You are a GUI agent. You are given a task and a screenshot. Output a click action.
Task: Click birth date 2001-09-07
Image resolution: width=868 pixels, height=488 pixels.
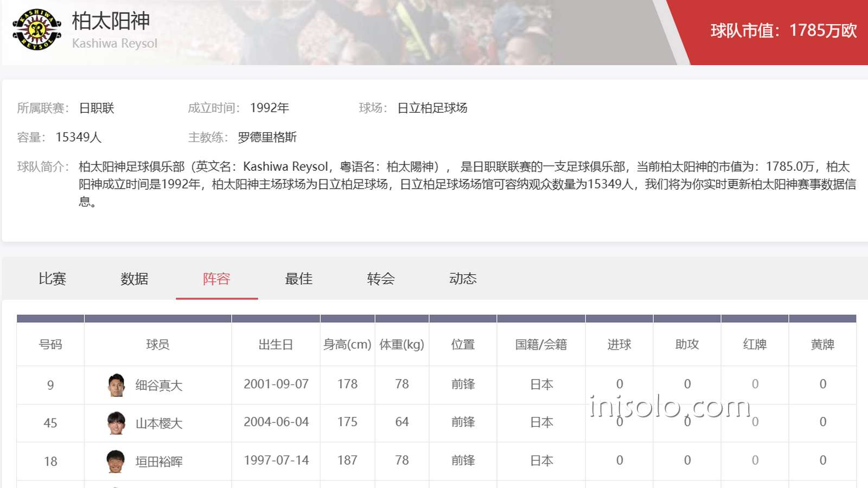pos(276,384)
